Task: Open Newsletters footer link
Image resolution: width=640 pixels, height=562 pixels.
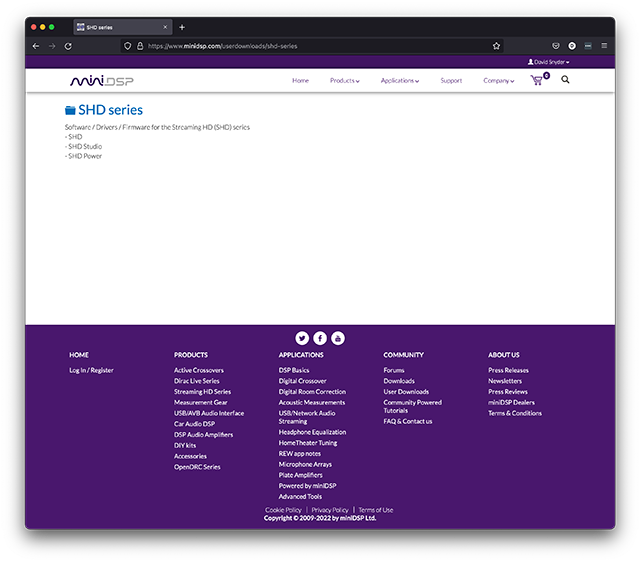Action: (x=505, y=381)
